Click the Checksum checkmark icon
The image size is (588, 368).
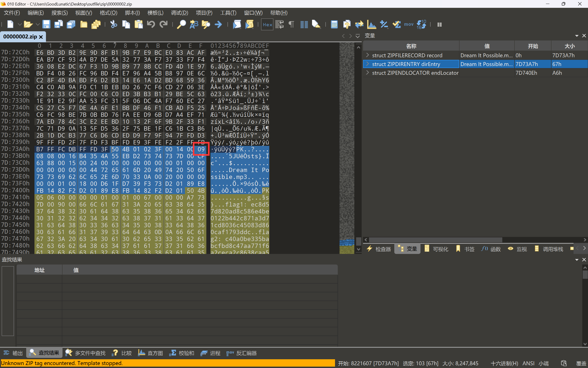(396, 24)
